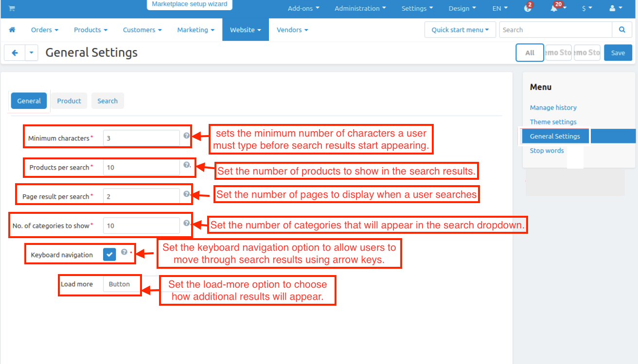Image resolution: width=638 pixels, height=364 pixels.
Task: Open the notifications bell icon
Action: (x=554, y=8)
